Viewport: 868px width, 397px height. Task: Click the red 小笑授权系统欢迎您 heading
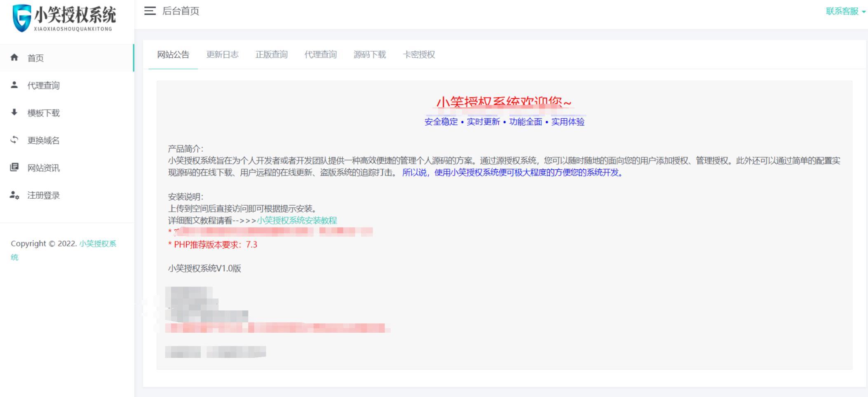tap(504, 102)
